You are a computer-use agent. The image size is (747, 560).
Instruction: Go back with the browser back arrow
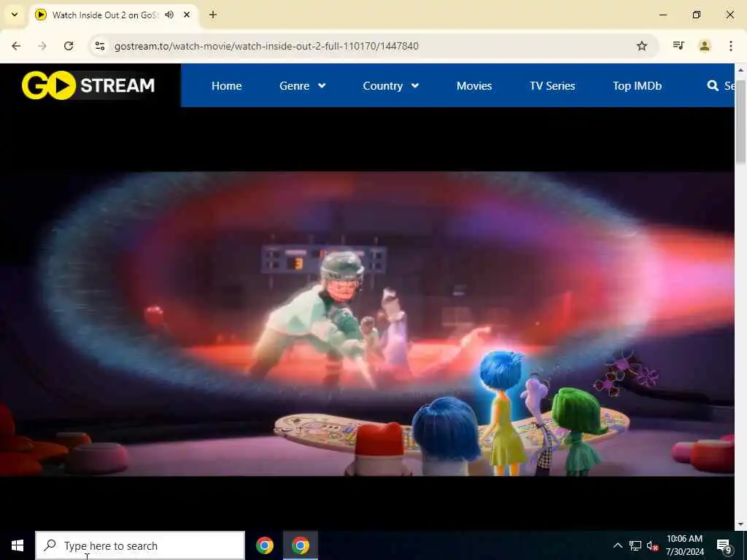tap(16, 46)
